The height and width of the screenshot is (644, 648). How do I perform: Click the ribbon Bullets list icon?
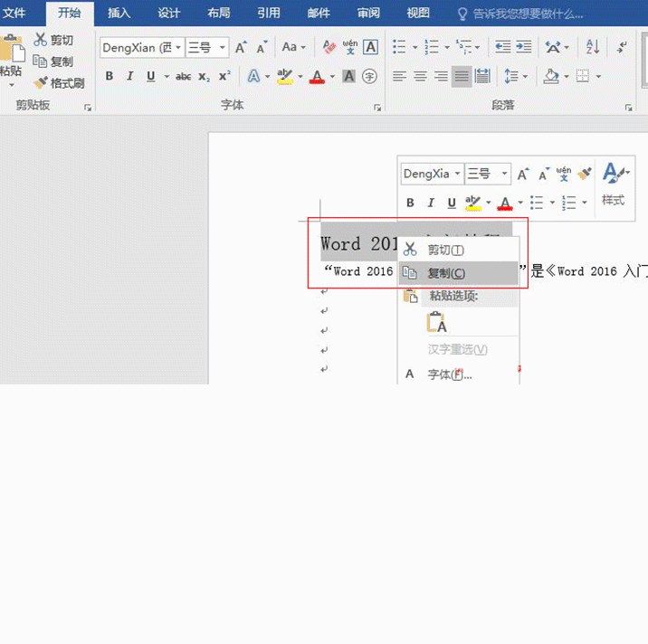[399, 47]
